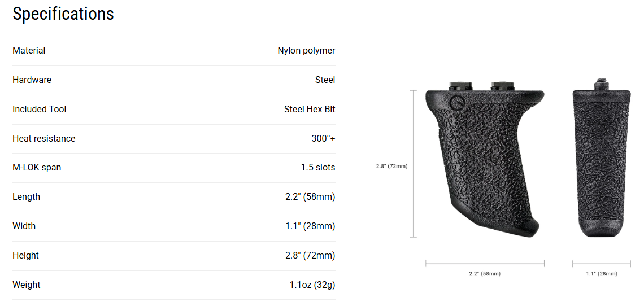Select the Steel Hex Bit value
Screen dimensions: 644x302
point(310,109)
